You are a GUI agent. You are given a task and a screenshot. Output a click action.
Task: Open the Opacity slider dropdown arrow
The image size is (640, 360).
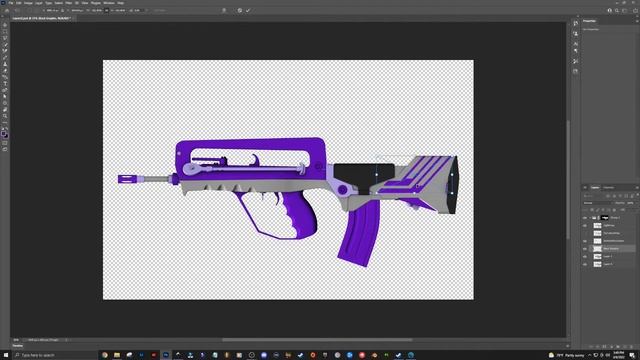point(637,203)
